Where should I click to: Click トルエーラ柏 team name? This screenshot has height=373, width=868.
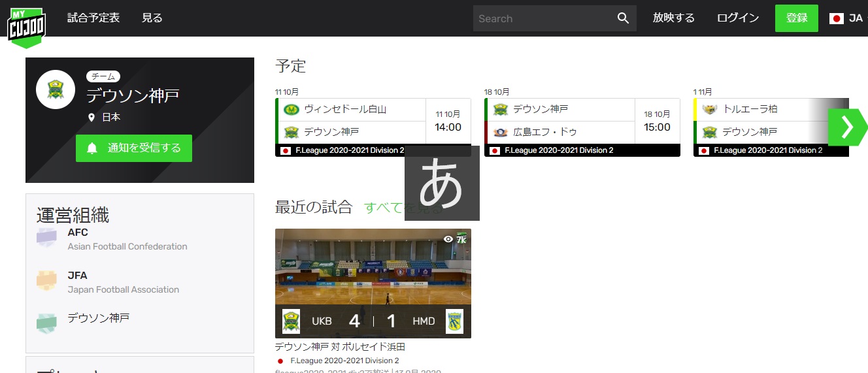click(x=750, y=109)
